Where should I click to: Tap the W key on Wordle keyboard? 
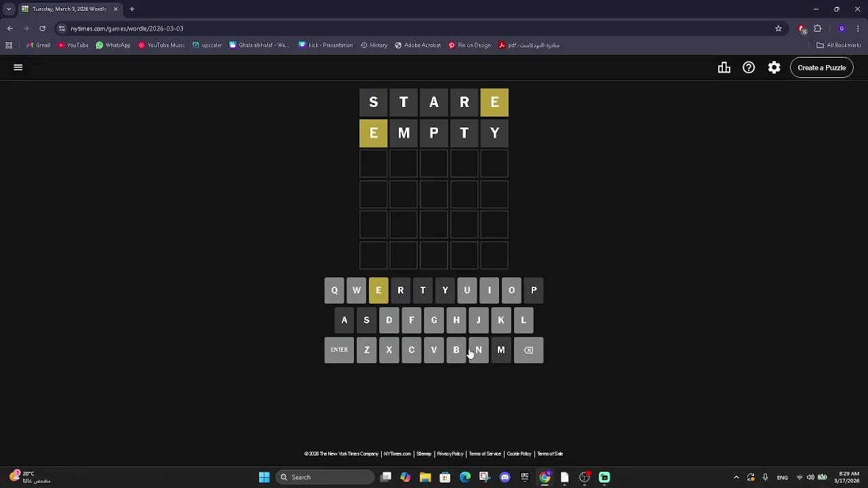357,291
